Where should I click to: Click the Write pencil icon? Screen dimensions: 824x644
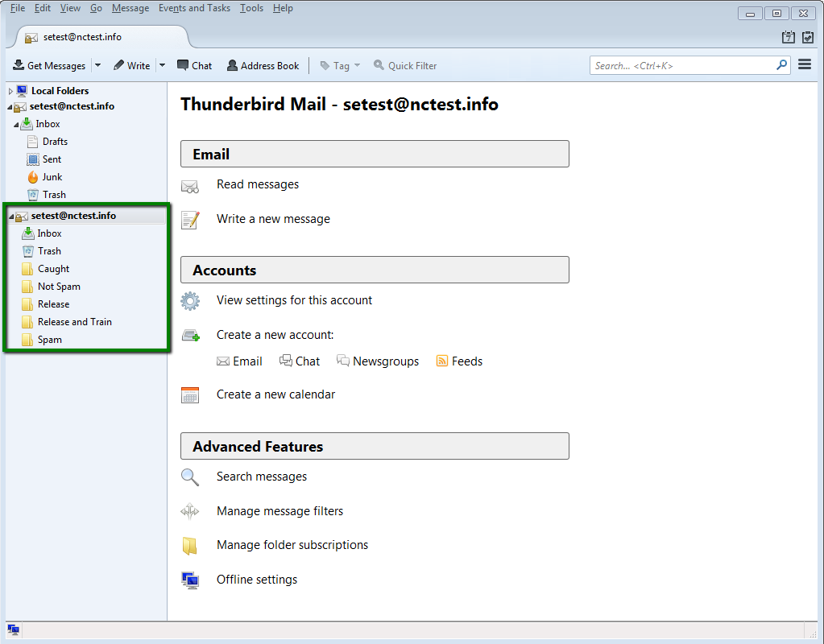[118, 65]
